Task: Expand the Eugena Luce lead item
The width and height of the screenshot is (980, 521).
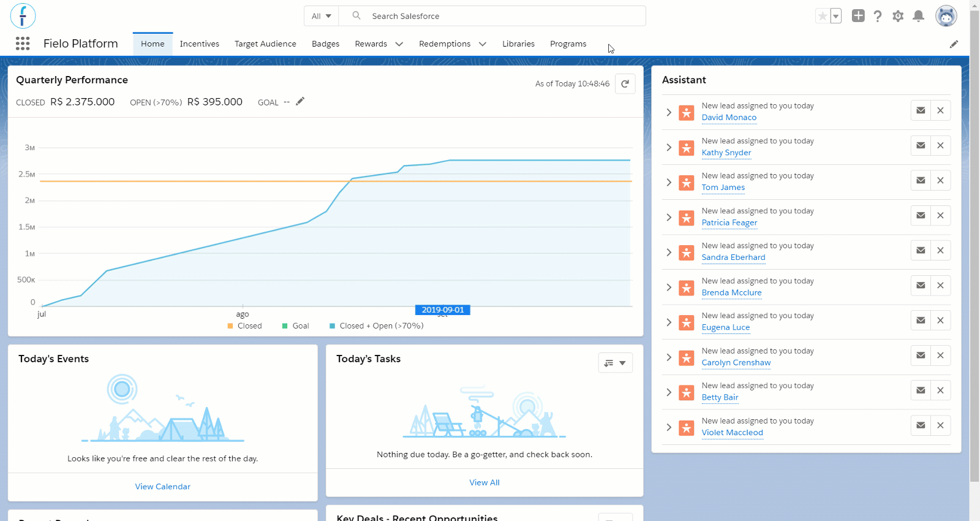Action: click(669, 322)
